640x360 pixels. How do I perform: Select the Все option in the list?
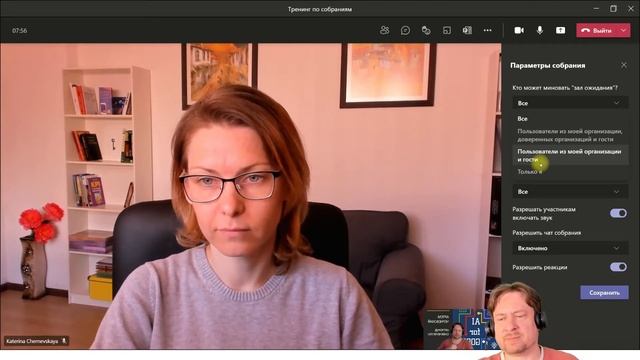pos(570,119)
